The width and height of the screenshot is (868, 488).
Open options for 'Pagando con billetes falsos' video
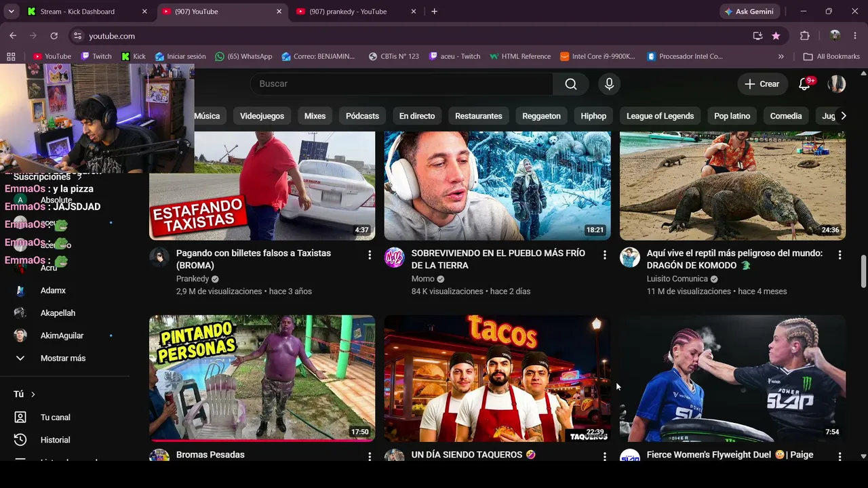tap(370, 255)
